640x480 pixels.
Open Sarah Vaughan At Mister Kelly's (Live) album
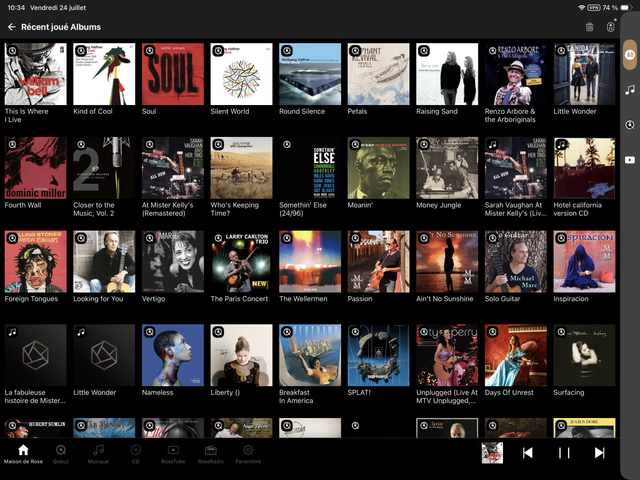coord(516,168)
